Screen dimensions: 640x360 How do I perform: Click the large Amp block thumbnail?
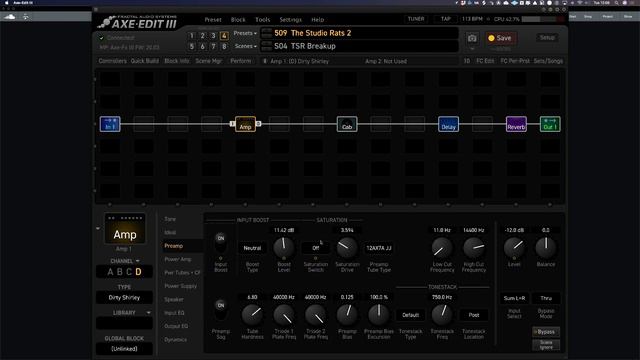tap(125, 229)
